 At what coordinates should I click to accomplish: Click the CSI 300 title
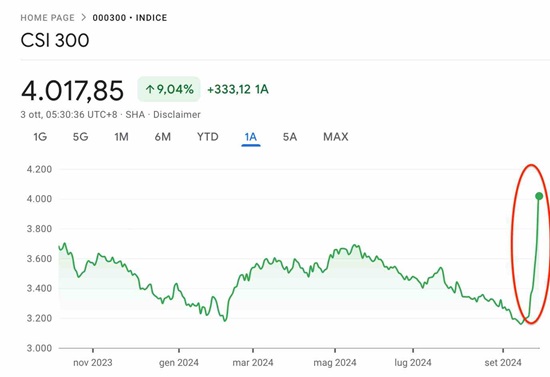point(55,40)
